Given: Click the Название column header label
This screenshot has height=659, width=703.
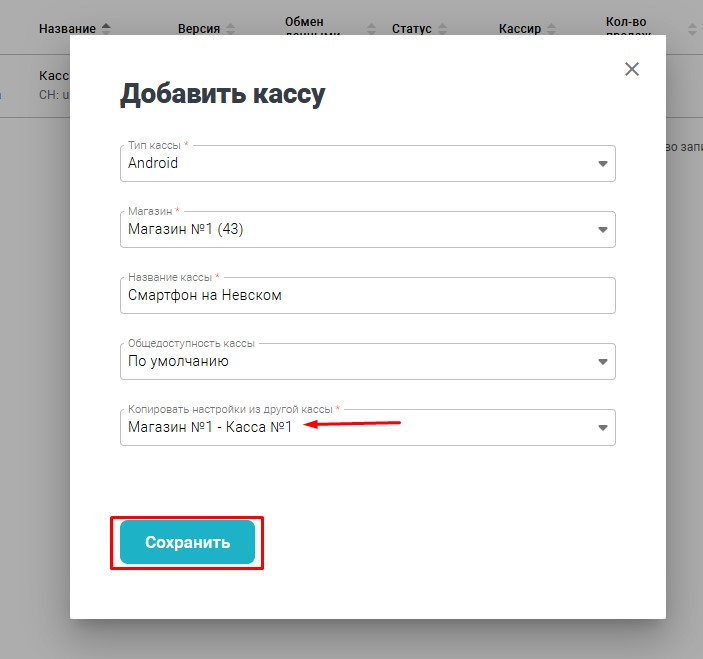Looking at the screenshot, I should pyautogui.click(x=67, y=29).
